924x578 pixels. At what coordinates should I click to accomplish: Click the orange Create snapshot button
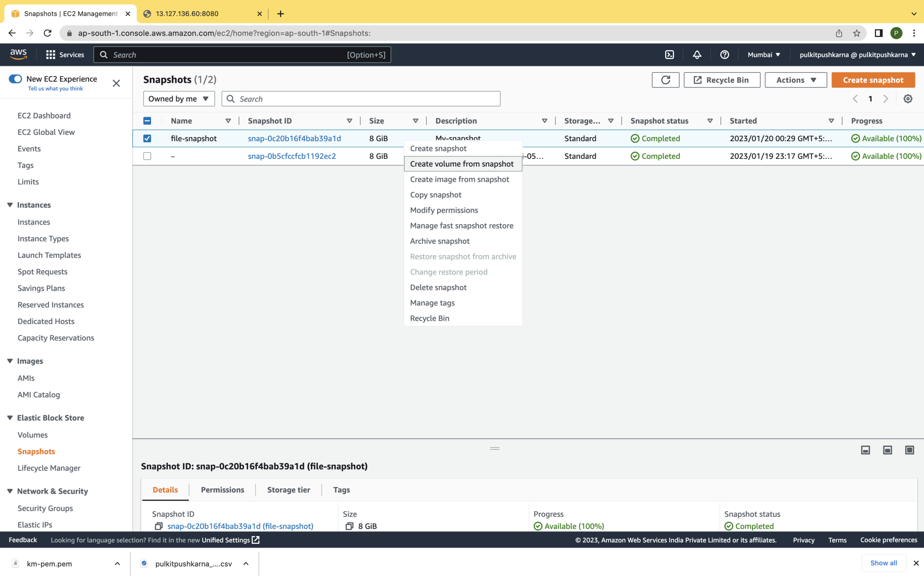[873, 80]
